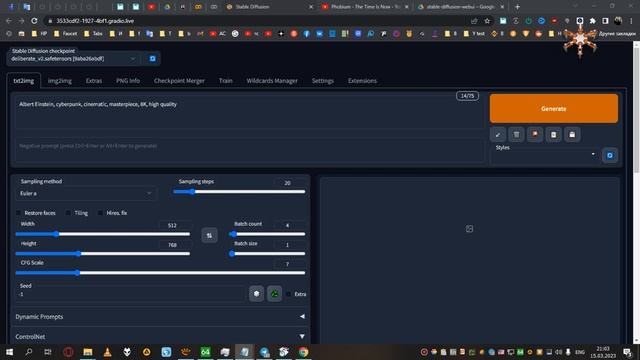Click the trash icon to clear prompt

(516, 134)
